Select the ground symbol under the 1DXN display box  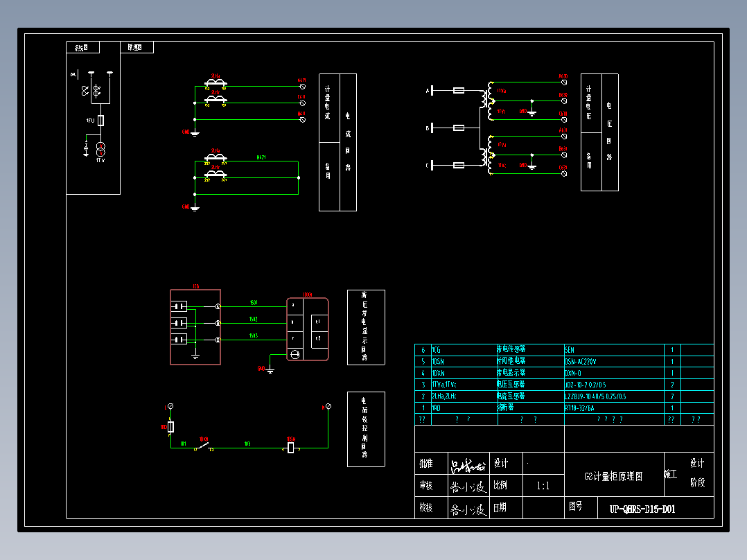(270, 370)
